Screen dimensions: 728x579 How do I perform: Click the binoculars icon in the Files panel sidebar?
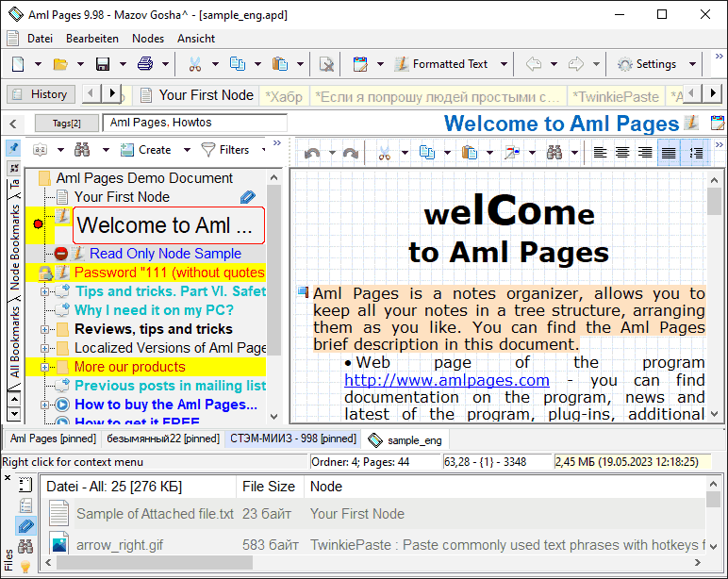pyautogui.click(x=25, y=547)
